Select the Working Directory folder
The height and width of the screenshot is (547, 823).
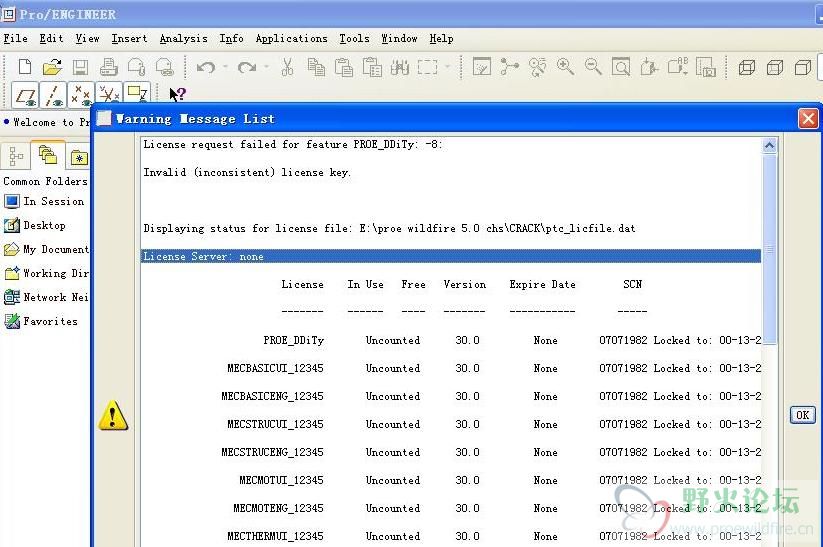46,274
